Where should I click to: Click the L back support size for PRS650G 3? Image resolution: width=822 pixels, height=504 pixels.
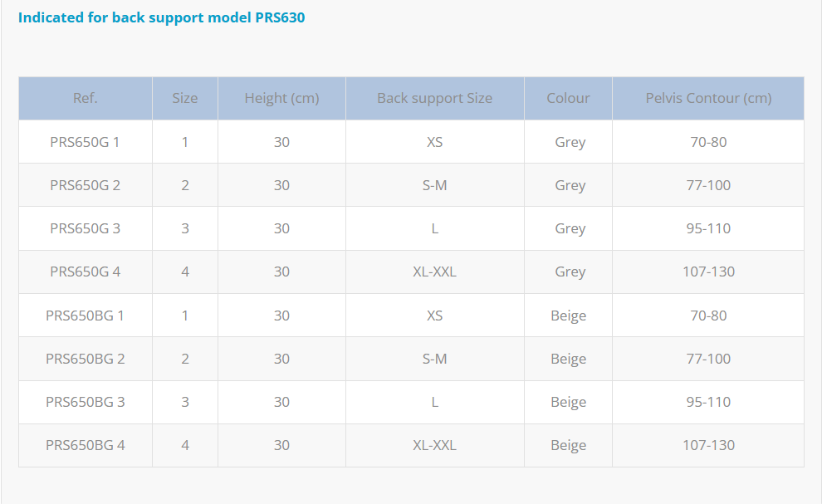(434, 228)
